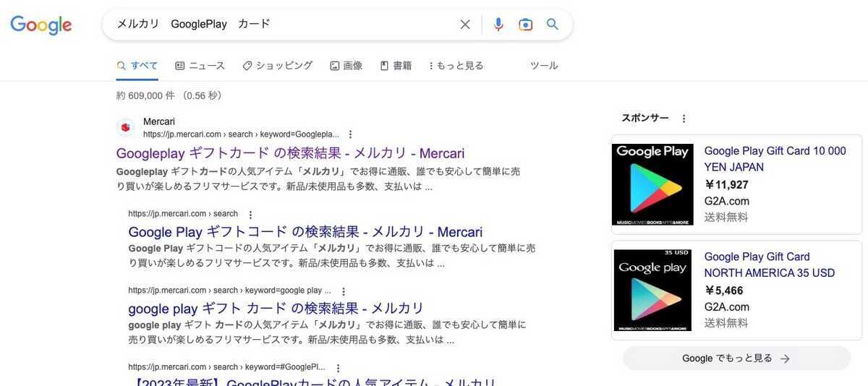Open Google Play ギフトコード の検索結果 link
Screen dimensions: 868x386
(305, 232)
